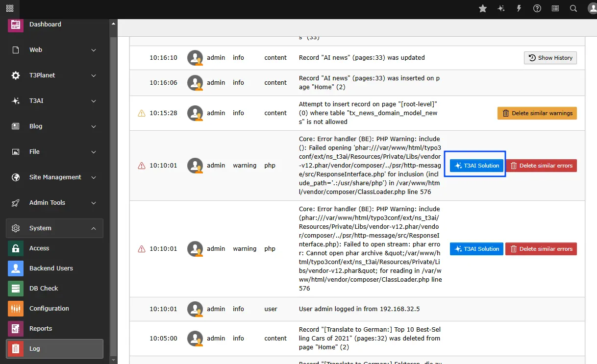Open the modules grid icon in top bar
This screenshot has height=364, width=597.
click(x=10, y=8)
